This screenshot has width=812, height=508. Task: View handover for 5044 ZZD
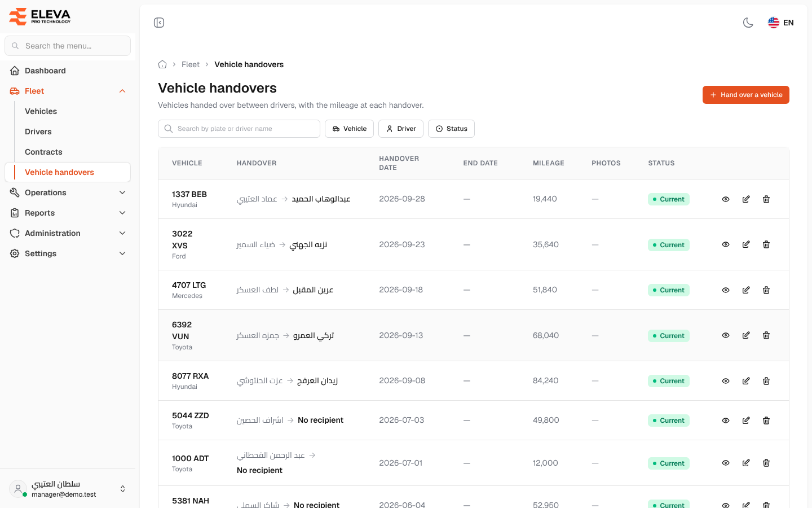click(x=726, y=421)
